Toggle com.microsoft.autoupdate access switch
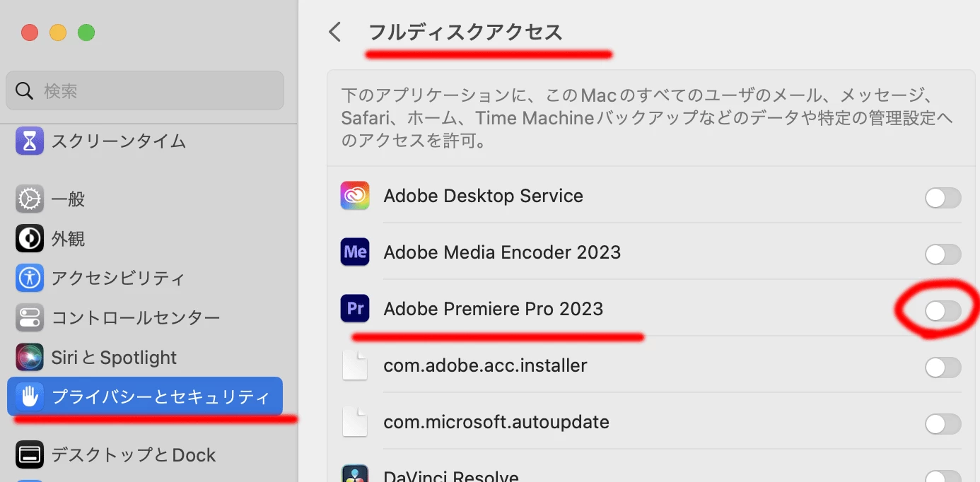 [x=943, y=424]
